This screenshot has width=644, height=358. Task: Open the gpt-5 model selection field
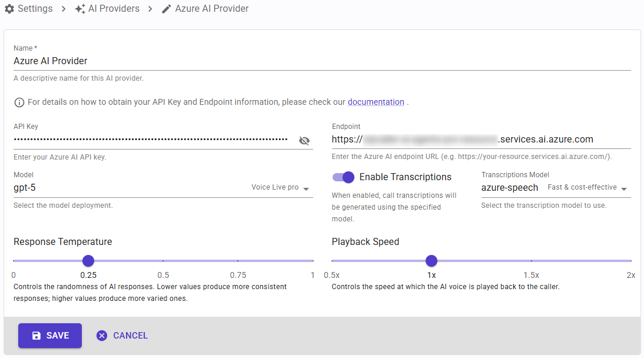(163, 188)
